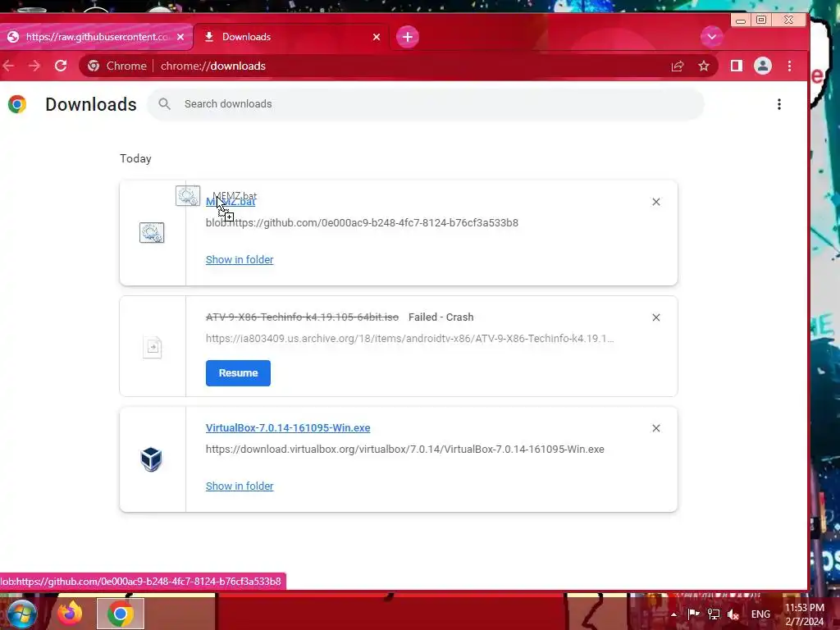This screenshot has width=840, height=630.
Task: Focus the Search downloads field
Action: click(x=426, y=104)
